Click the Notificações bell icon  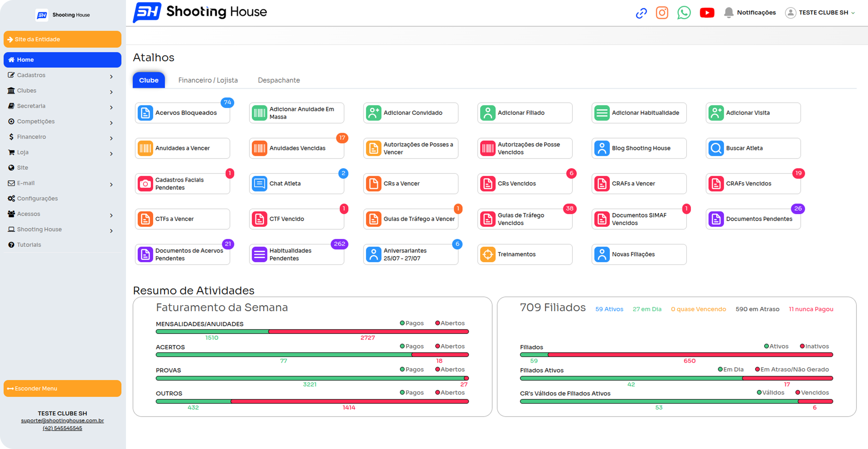(x=728, y=13)
